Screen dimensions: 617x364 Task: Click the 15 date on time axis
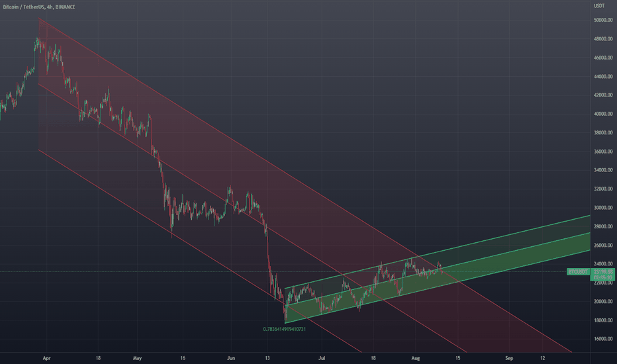tap(457, 358)
